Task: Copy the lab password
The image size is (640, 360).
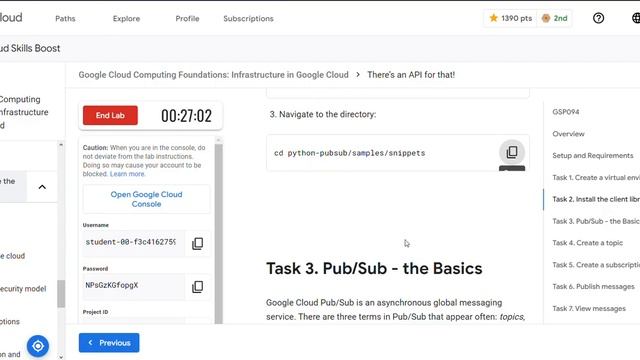Action: point(198,287)
